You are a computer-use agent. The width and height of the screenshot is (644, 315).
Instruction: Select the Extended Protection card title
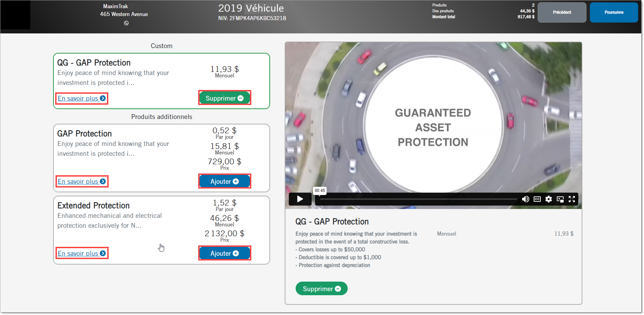[94, 206]
